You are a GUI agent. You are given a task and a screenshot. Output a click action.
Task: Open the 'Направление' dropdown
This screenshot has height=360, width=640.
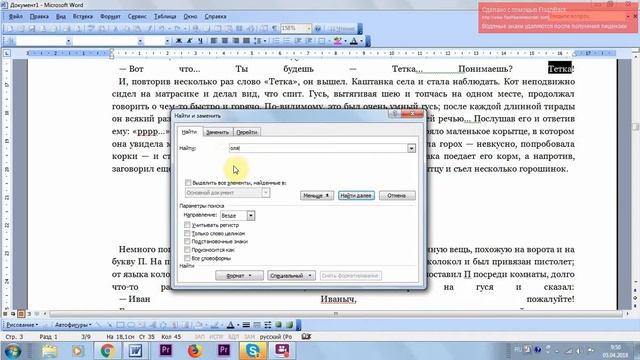(x=251, y=216)
